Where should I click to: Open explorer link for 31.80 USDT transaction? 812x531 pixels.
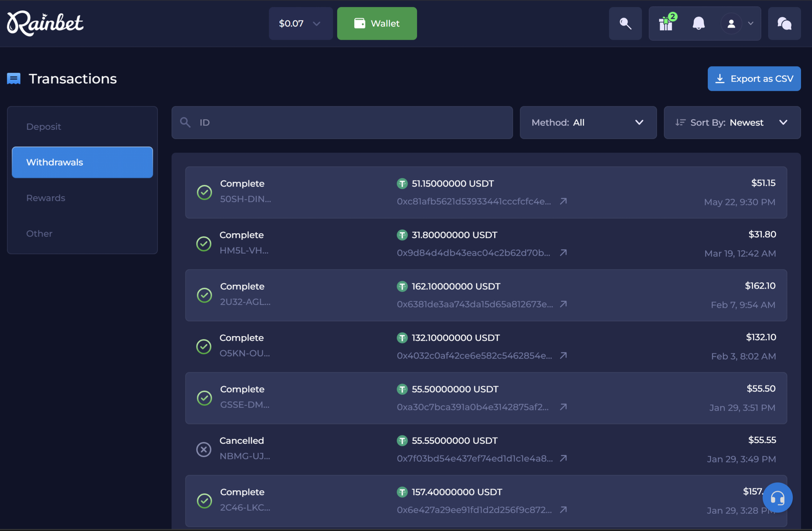pyautogui.click(x=563, y=253)
